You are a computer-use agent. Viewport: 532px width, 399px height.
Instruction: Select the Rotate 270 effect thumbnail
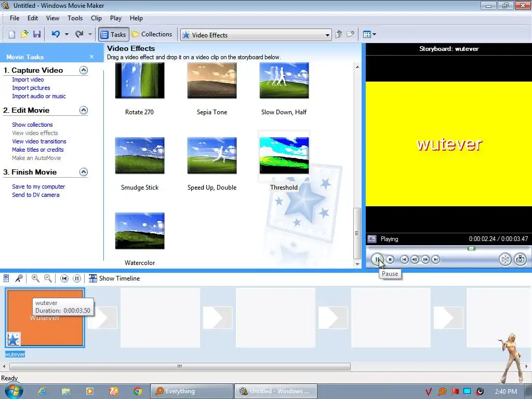140,81
